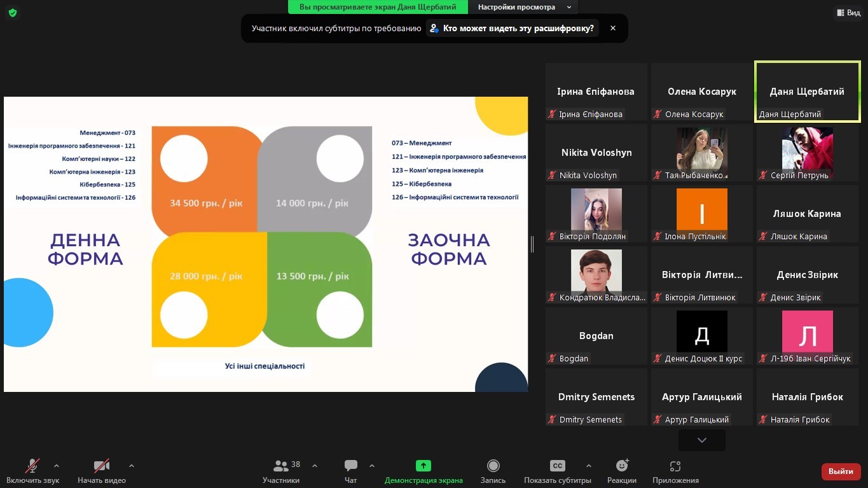The height and width of the screenshot is (488, 868).
Task: Expand audio options arrow next to microphone
Action: [57, 466]
